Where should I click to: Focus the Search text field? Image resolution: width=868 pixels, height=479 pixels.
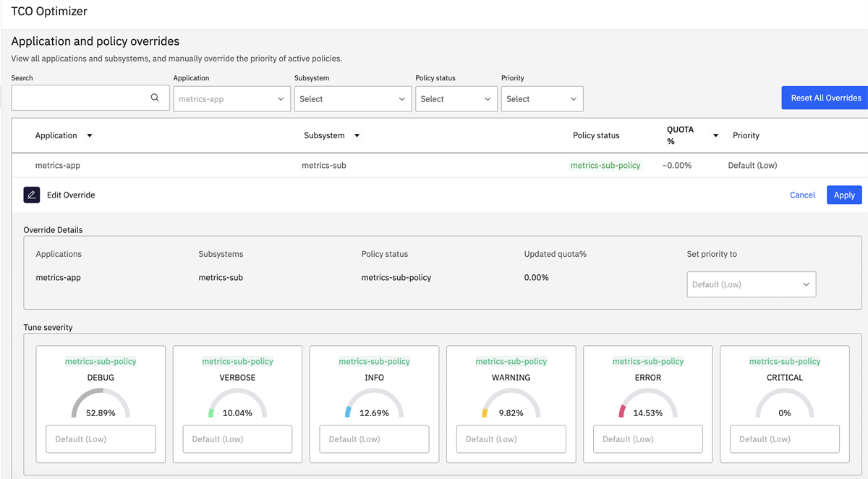[80, 98]
